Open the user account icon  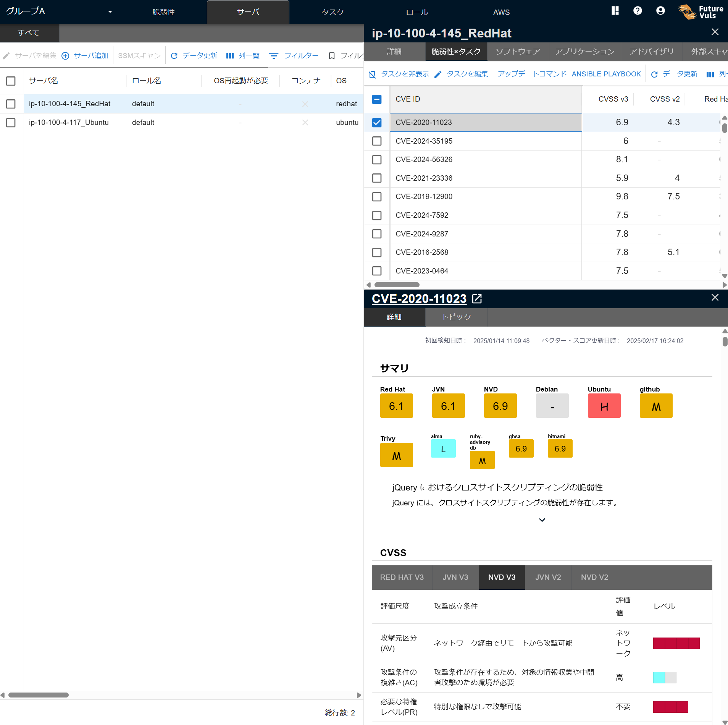click(660, 11)
